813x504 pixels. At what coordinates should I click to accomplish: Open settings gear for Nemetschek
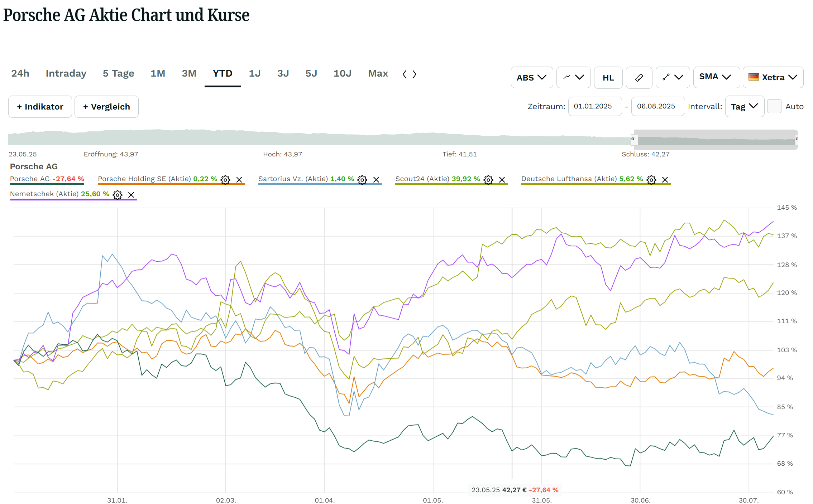point(118,195)
